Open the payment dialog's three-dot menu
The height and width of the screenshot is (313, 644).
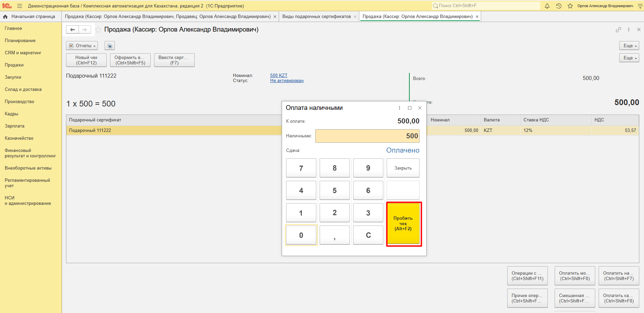tap(400, 108)
